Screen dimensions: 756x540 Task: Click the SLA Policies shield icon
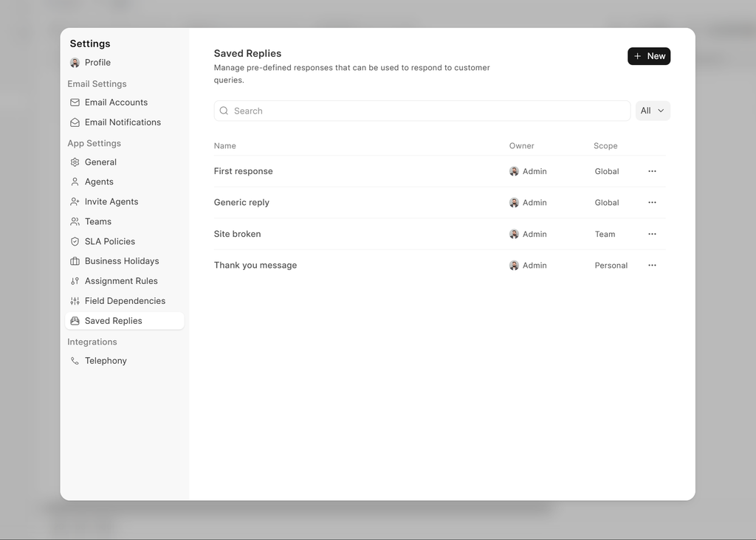tap(75, 241)
